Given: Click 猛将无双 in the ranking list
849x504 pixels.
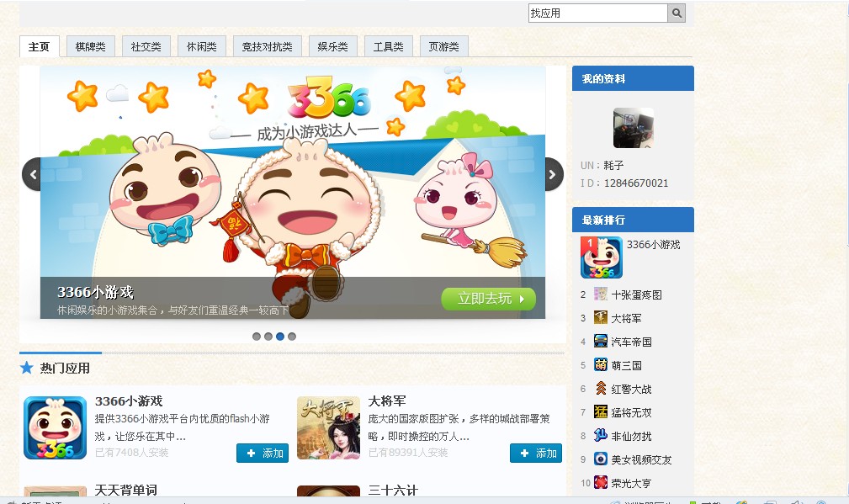Looking at the screenshot, I should pos(631,412).
